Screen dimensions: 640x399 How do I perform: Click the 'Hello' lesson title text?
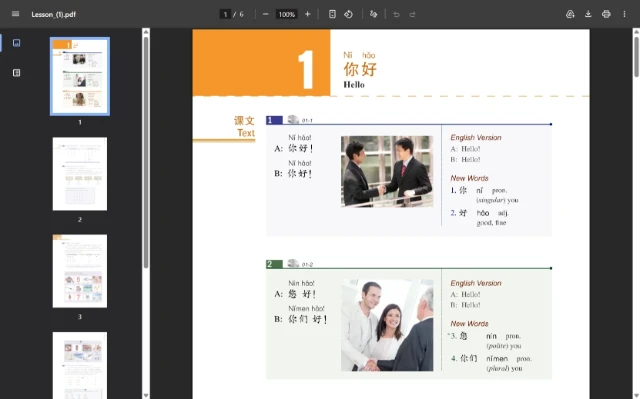click(354, 84)
